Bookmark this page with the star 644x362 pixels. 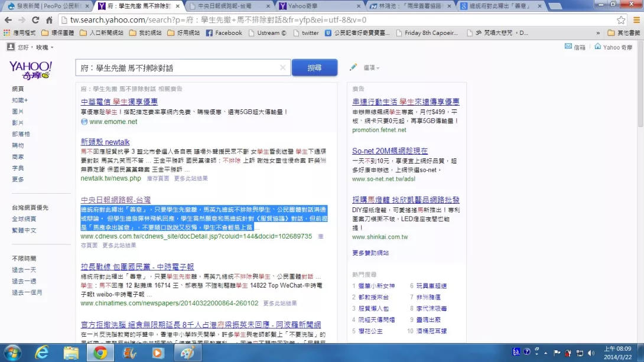pos(621,19)
